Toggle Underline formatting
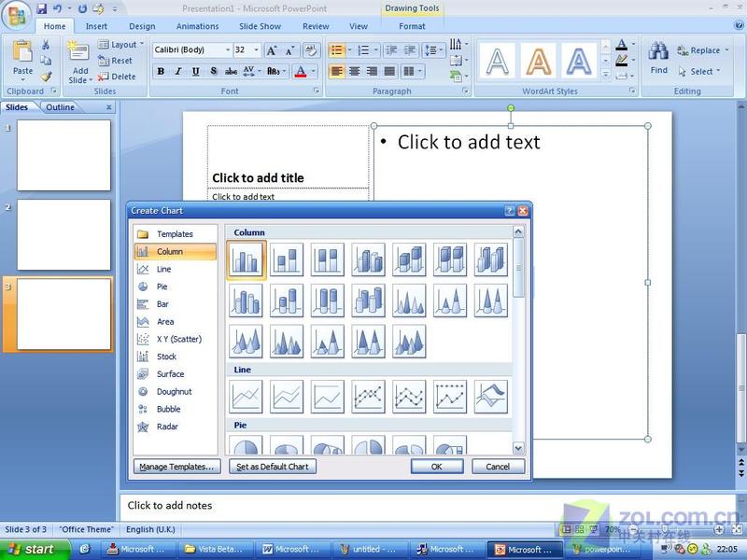This screenshot has width=747, height=560. point(196,72)
